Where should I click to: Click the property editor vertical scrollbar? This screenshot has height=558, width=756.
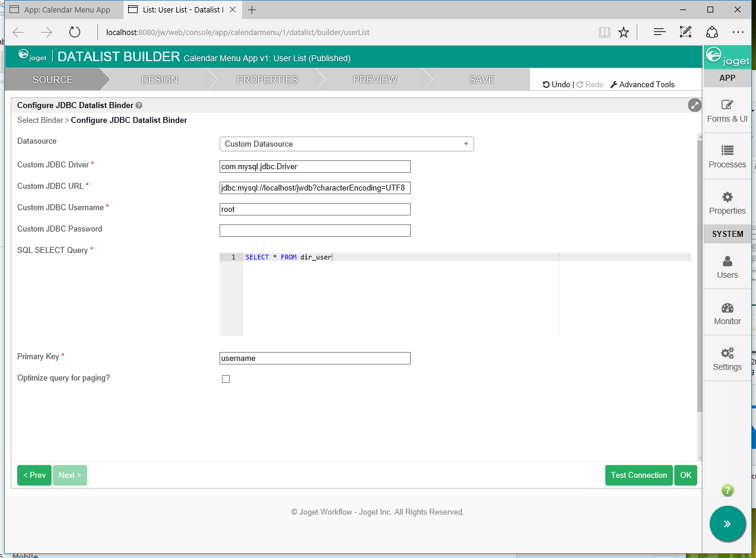coord(700,277)
